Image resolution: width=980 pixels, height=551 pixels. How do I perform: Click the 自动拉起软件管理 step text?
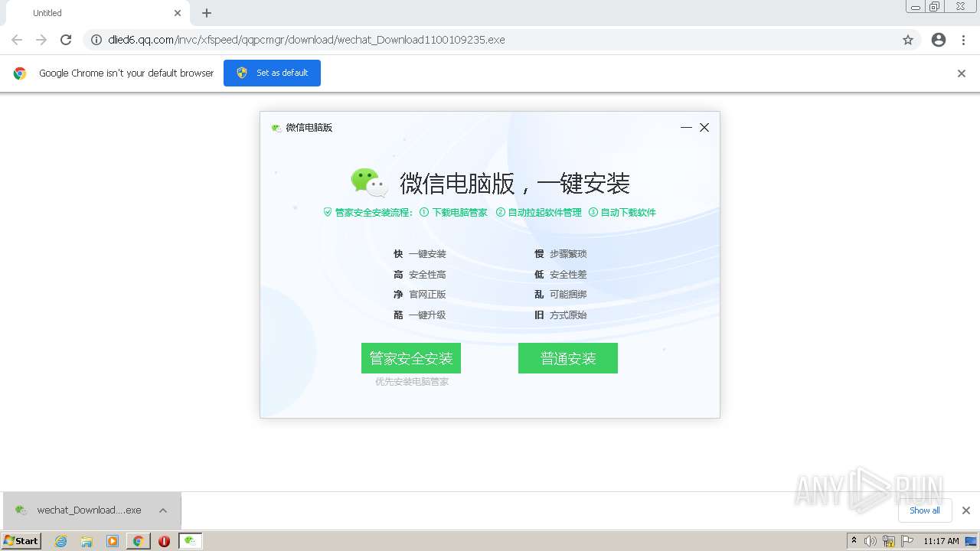(544, 213)
